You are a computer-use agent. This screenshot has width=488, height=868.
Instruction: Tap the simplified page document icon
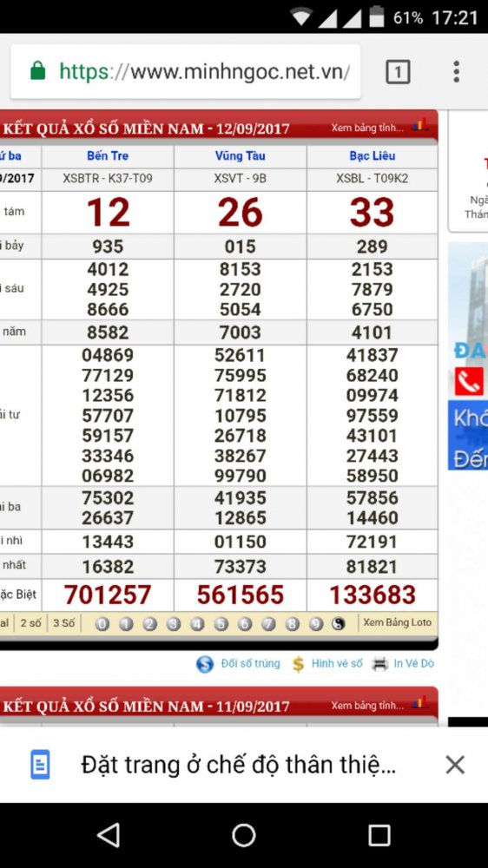click(41, 765)
